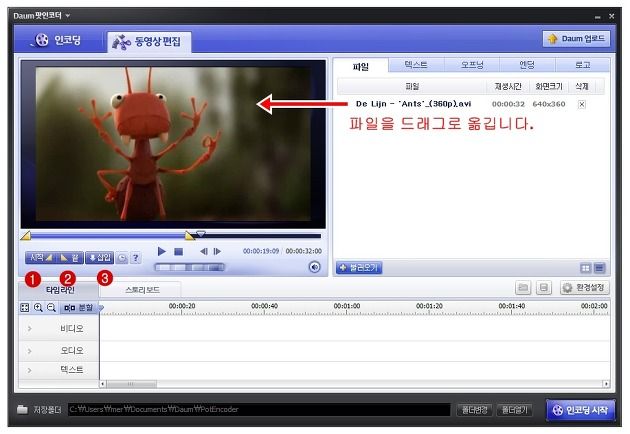Click the save folder path field
The image size is (630, 434).
click(259, 409)
